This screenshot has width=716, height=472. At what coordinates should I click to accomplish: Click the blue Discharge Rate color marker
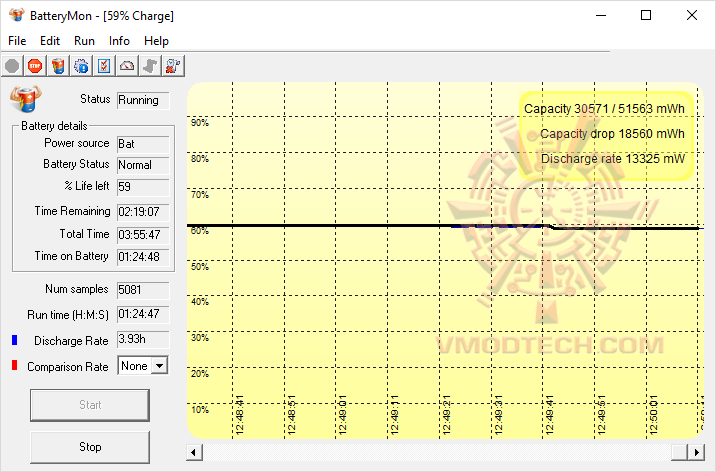(x=15, y=340)
